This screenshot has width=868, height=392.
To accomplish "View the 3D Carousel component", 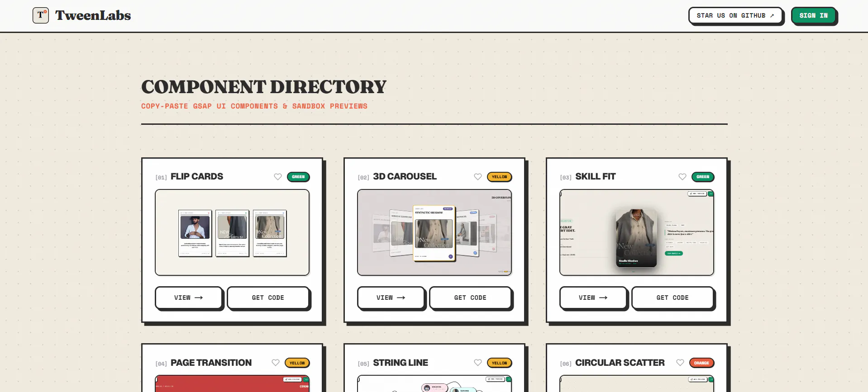I will point(391,298).
